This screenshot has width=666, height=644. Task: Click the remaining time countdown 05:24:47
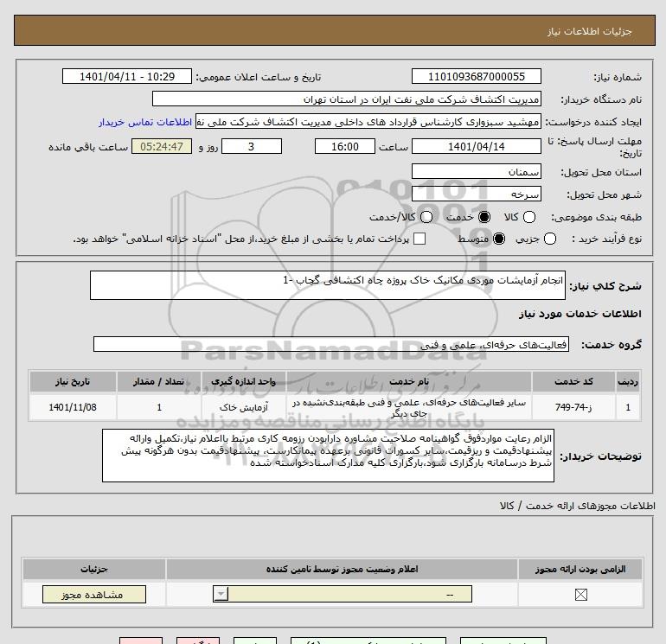tap(162, 146)
